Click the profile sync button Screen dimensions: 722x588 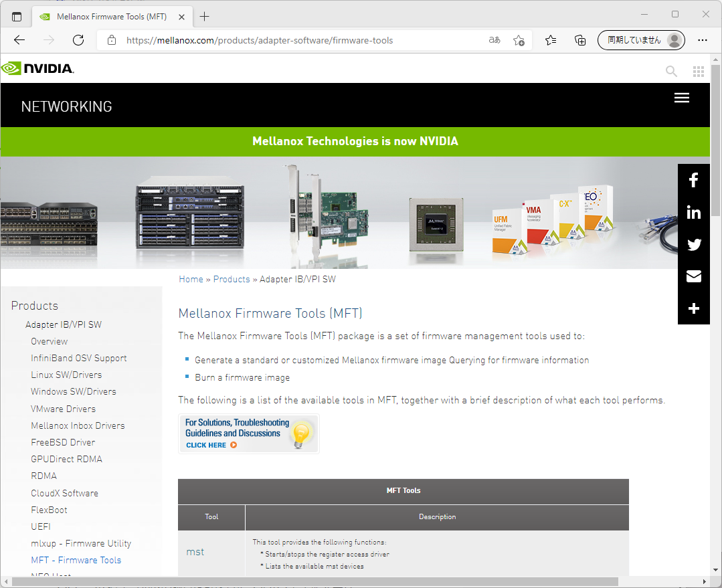641,40
